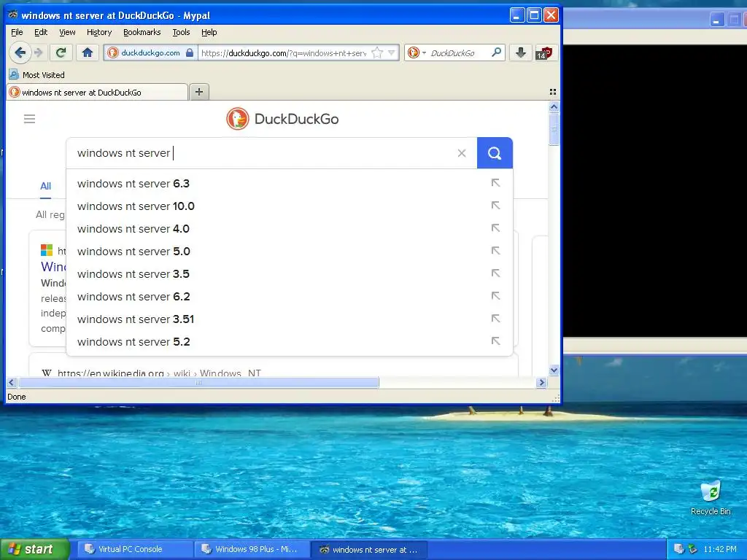Click fill arrow beside suggestion 10.0
The width and height of the screenshot is (747, 560).
pos(495,205)
